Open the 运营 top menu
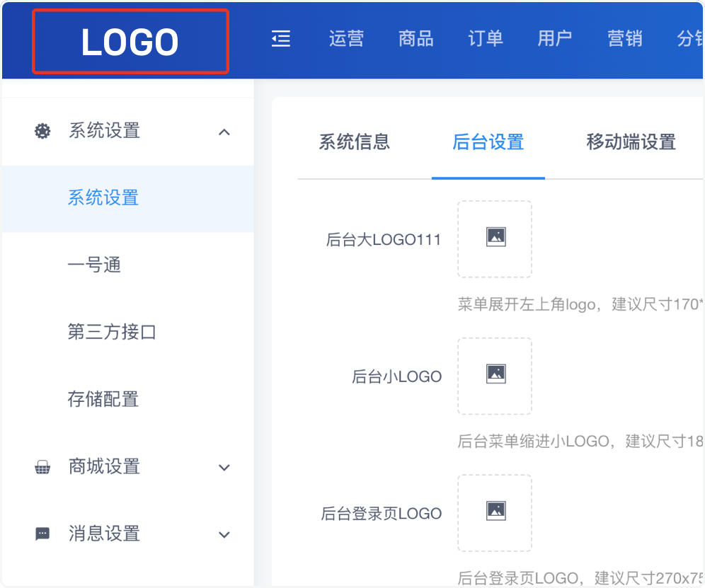Screen dimensions: 705x588 [346, 39]
